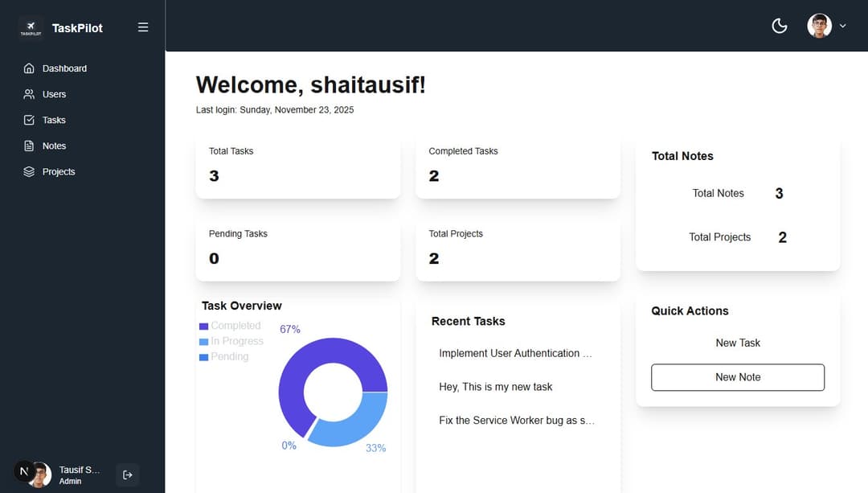Click the Welcome, shaitausif! heading
This screenshot has height=493, width=868.
tap(310, 84)
